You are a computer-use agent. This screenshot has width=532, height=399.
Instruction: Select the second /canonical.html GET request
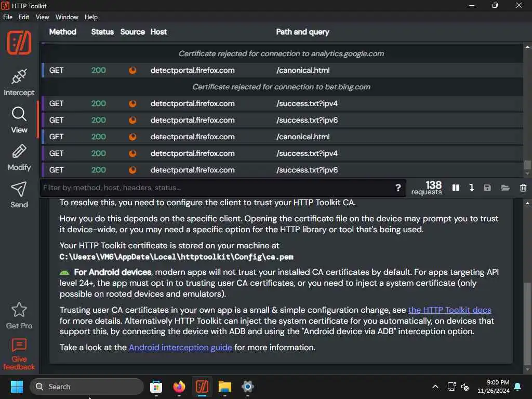coord(282,137)
